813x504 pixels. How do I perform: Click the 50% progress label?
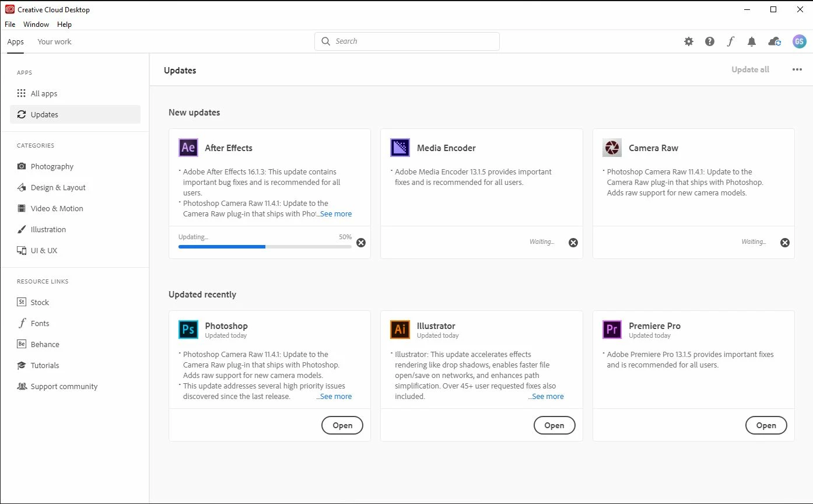click(x=345, y=237)
